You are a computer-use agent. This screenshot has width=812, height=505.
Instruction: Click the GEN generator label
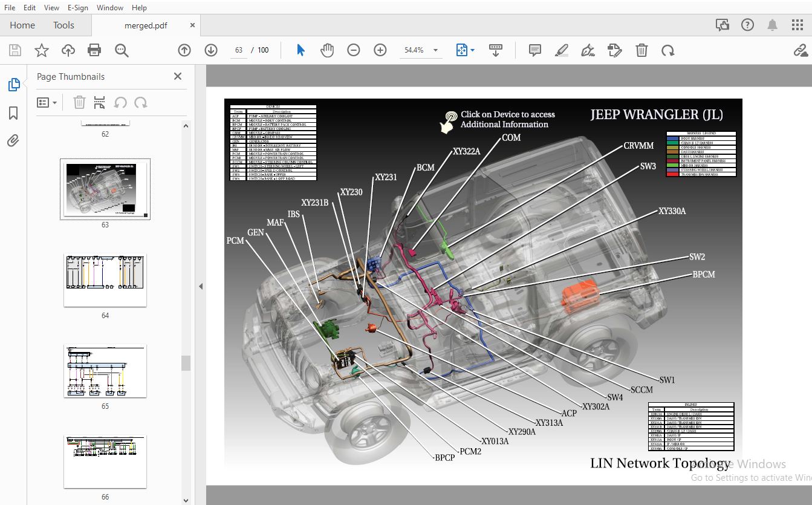[x=256, y=232]
